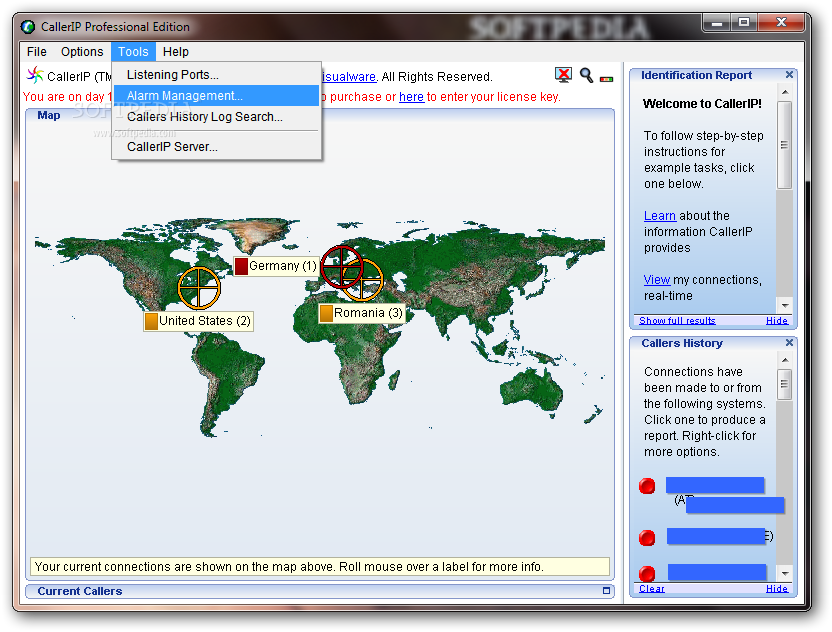Click the small red-green status bar icon
The height and width of the screenshot is (632, 832).
click(606, 79)
